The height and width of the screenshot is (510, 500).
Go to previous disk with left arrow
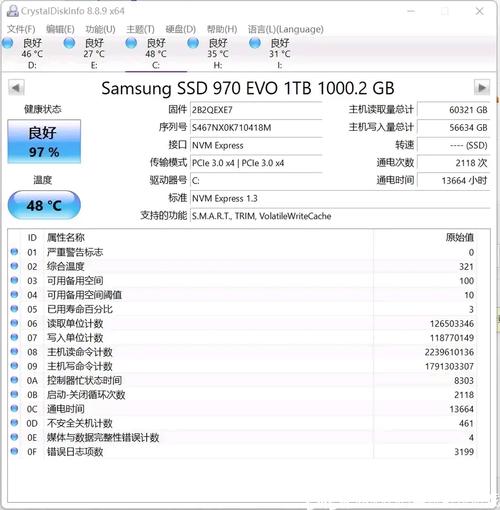click(x=16, y=88)
